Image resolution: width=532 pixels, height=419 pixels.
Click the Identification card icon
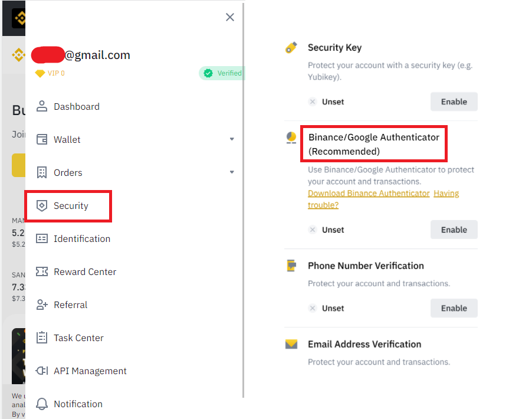coord(42,238)
